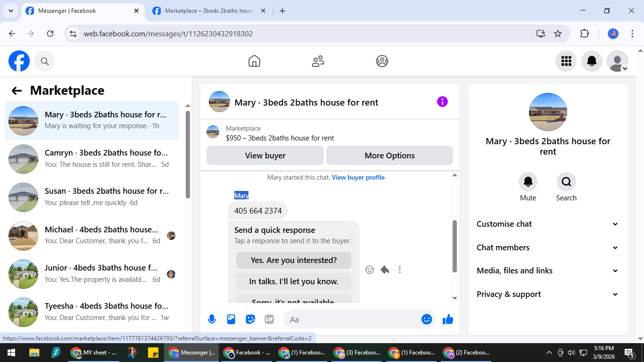Image resolution: width=644 pixels, height=362 pixels.
Task: Bookmark this page star icon
Action: 558,33
